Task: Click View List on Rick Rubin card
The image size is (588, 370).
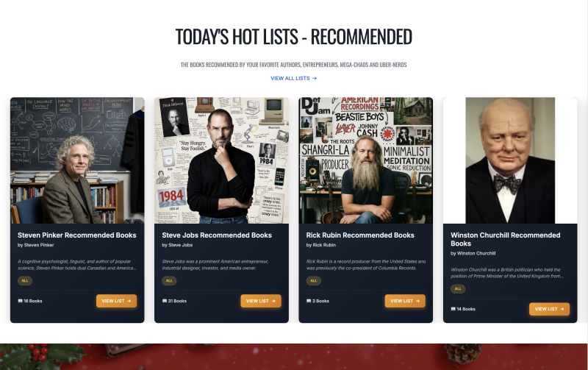Action: (x=405, y=301)
